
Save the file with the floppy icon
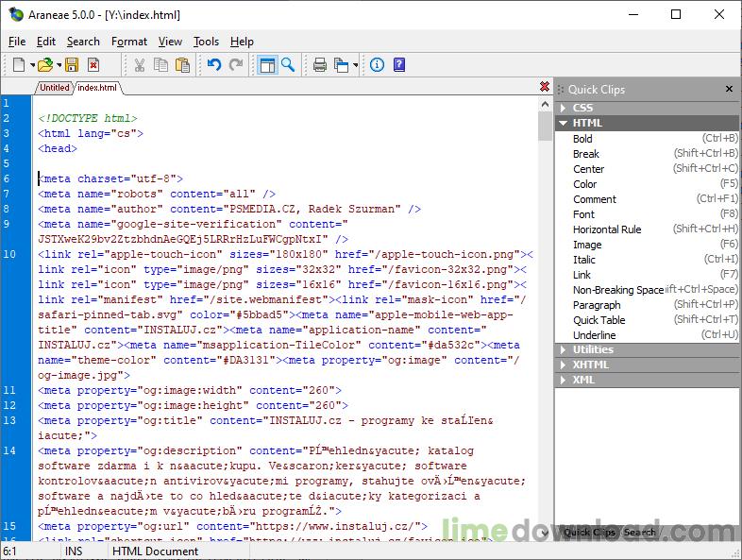click(x=72, y=65)
